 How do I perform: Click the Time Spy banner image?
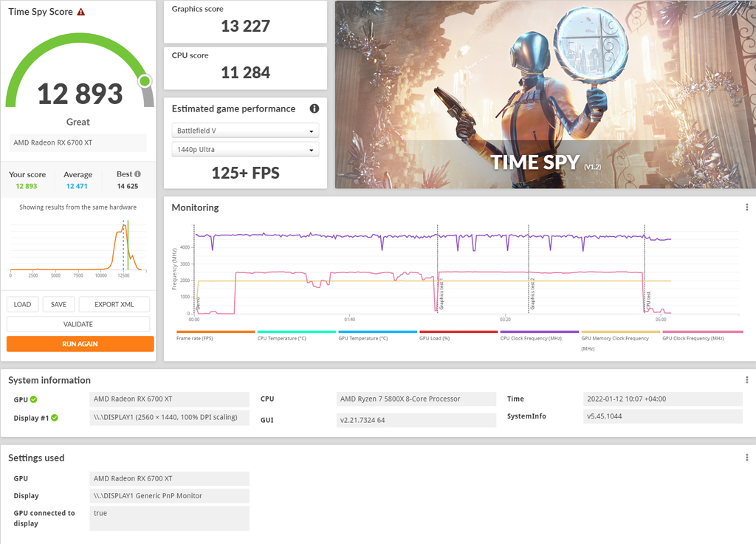(546, 94)
